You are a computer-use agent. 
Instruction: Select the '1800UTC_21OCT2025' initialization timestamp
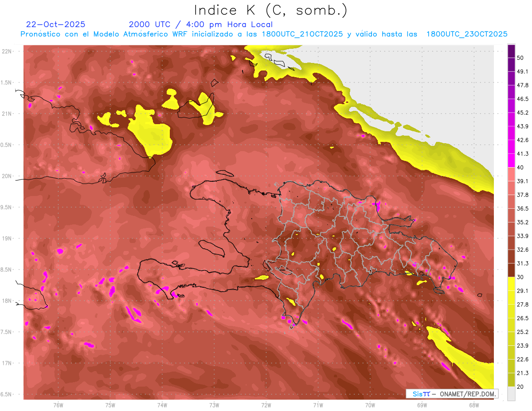[x=302, y=34]
